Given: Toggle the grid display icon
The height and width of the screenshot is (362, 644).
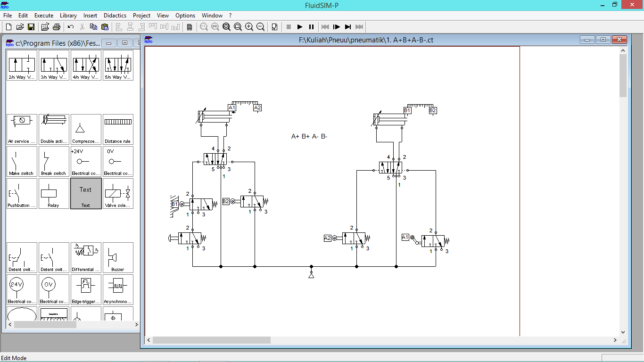Looking at the screenshot, I should (x=189, y=27).
